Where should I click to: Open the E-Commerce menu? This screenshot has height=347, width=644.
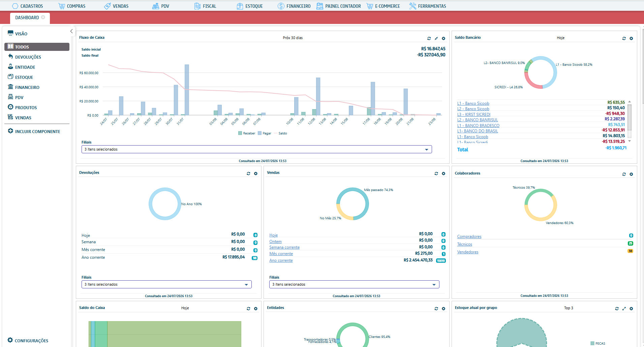[x=383, y=6]
